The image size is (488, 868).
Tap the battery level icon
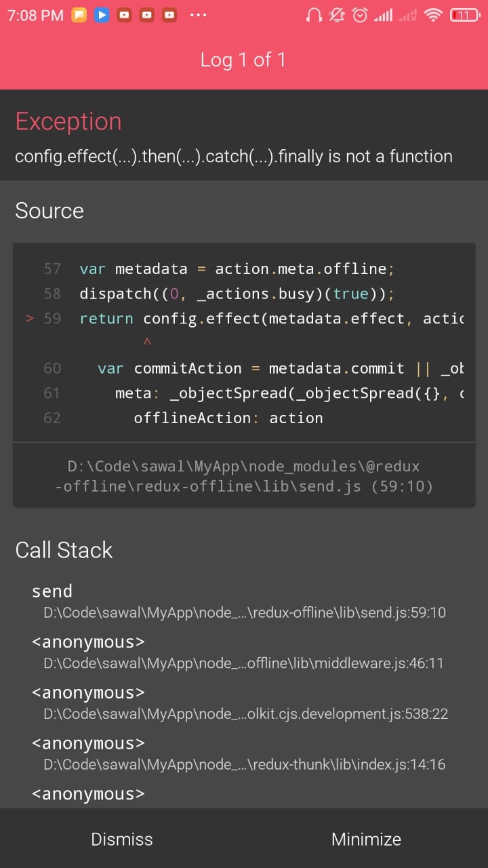point(465,14)
